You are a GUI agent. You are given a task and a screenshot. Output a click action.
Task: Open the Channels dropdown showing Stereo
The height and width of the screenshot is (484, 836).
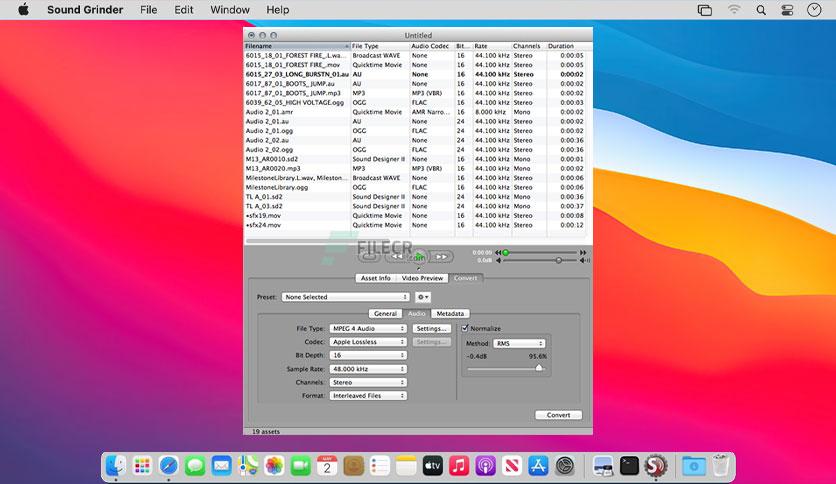pyautogui.click(x=368, y=382)
